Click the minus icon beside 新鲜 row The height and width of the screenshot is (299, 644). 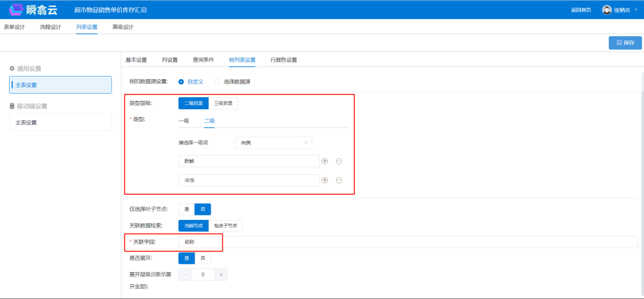(x=339, y=161)
